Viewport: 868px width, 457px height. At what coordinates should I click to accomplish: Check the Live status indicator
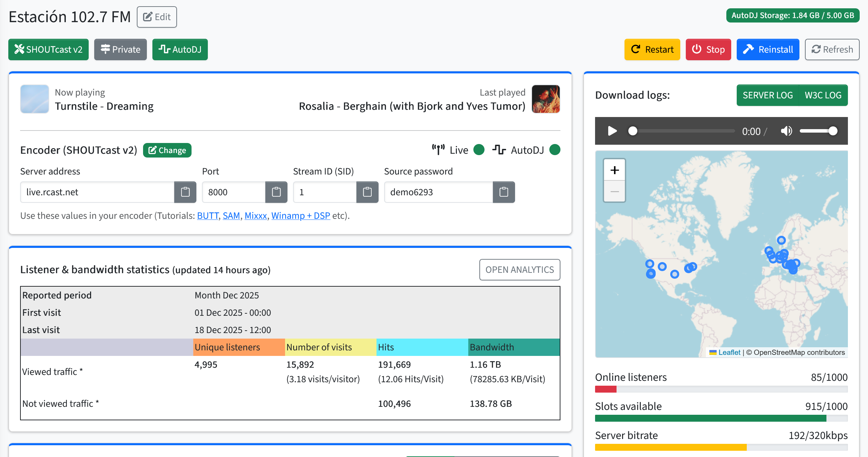click(x=479, y=150)
